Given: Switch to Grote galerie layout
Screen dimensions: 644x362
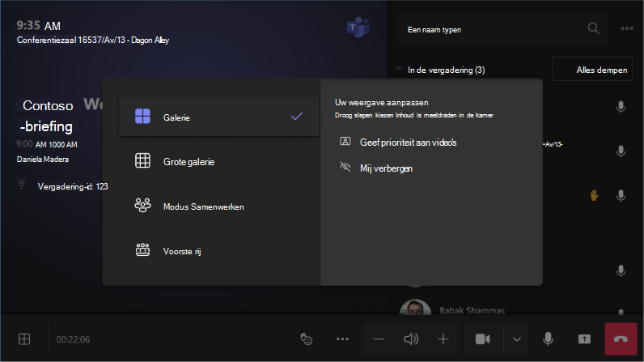Looking at the screenshot, I should click(218, 161).
